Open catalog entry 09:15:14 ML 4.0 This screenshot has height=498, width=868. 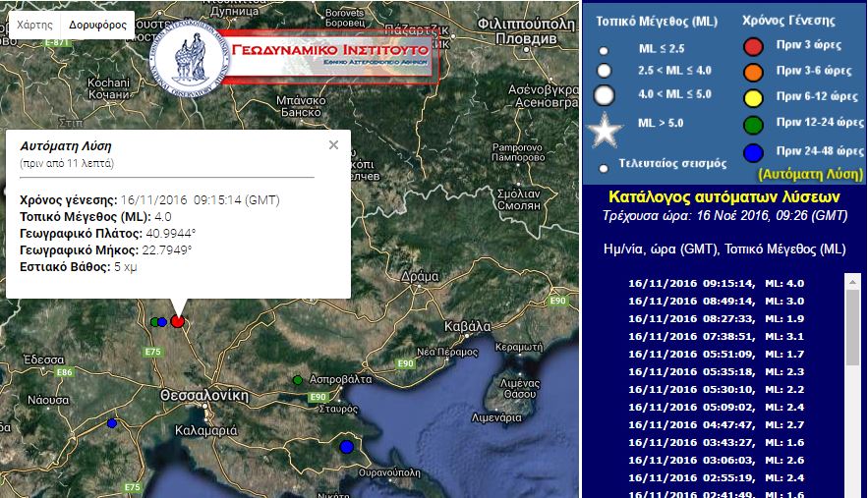click(715, 284)
